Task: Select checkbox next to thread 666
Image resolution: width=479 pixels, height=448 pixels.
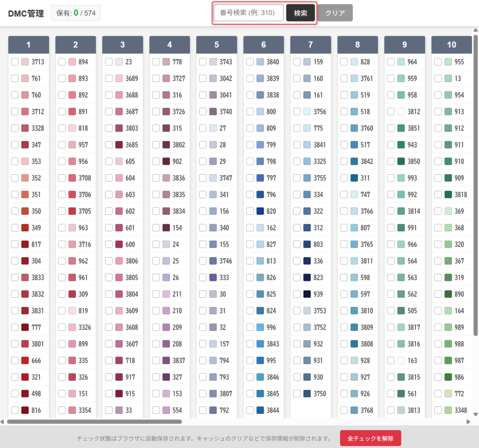Action: pyautogui.click(x=15, y=360)
